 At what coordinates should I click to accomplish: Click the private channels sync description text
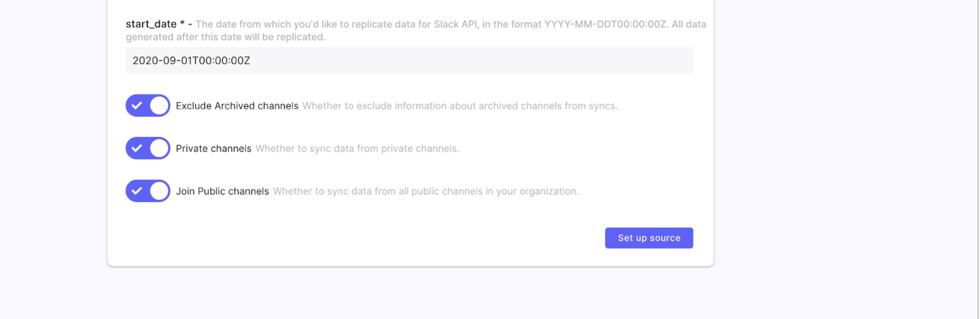(357, 149)
